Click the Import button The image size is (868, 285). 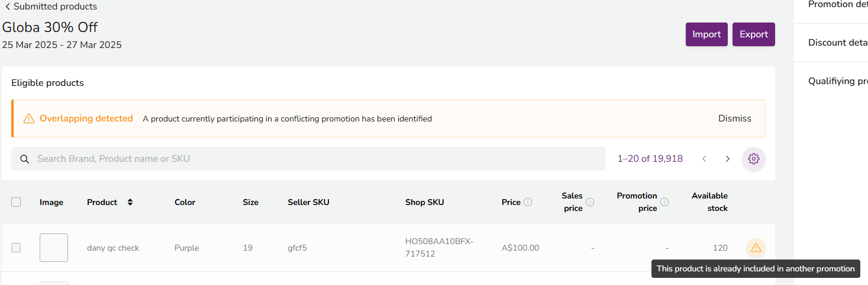pos(706,34)
